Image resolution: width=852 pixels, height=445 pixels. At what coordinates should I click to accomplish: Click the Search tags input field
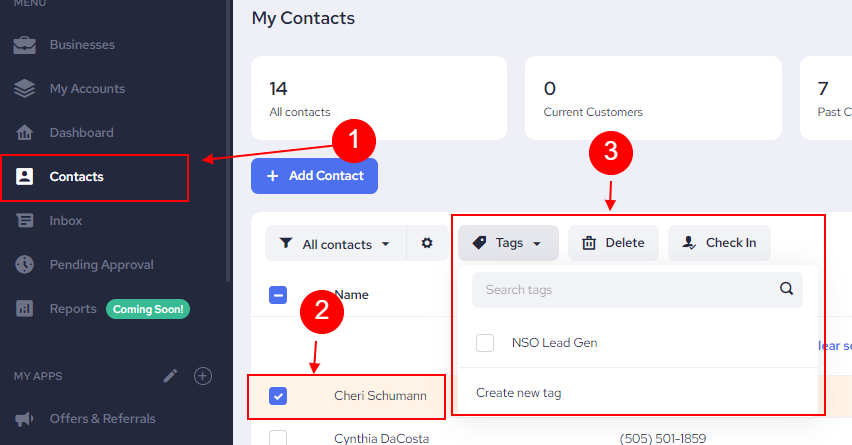[625, 290]
